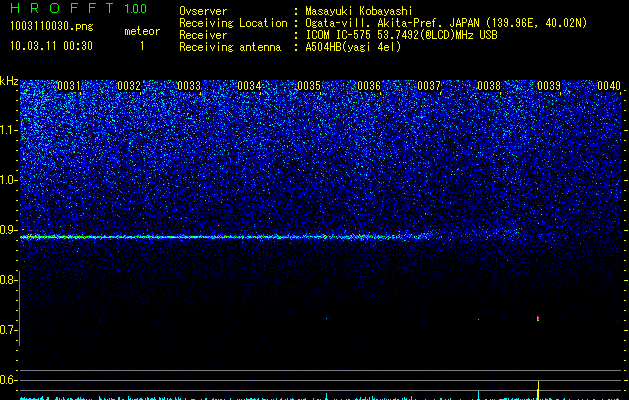Click the 0036 time marker
Viewport: 629px width, 400px height.
tap(369, 86)
